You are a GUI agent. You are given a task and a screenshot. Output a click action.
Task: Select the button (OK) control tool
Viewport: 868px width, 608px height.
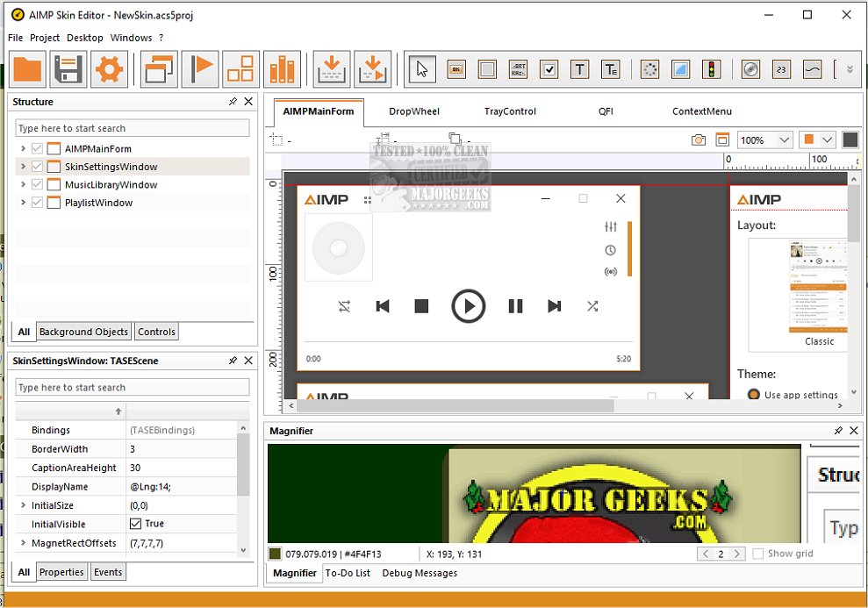click(456, 69)
